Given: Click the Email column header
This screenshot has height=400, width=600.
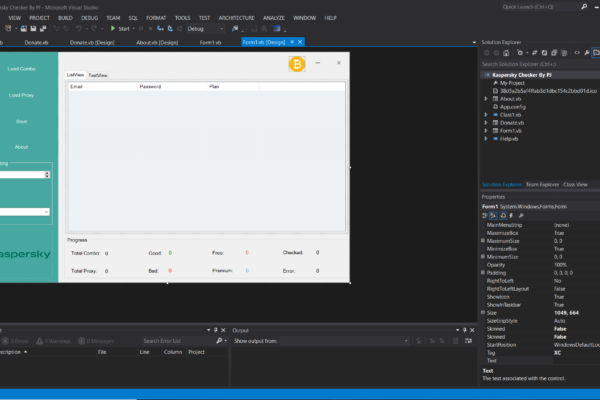Looking at the screenshot, I should pyautogui.click(x=103, y=87).
